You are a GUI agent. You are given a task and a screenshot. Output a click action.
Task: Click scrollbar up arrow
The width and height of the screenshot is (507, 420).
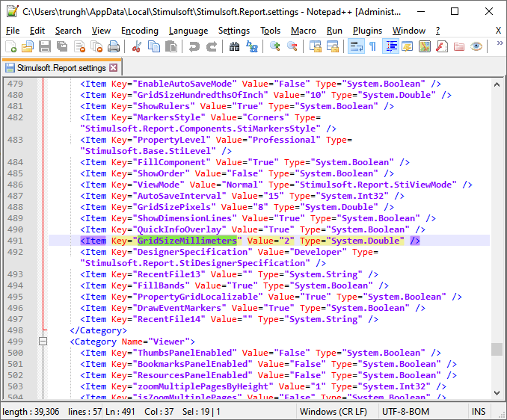[x=497, y=84]
